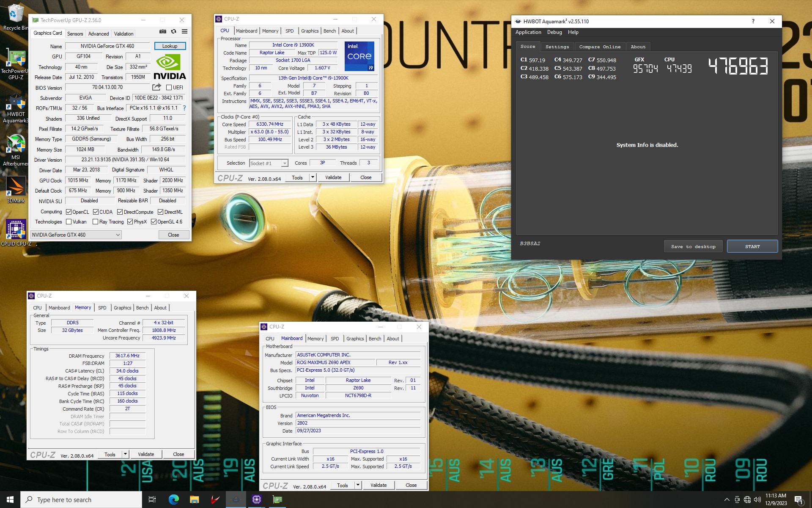812x508 pixels.
Task: Open MSI Afterburner desktop shortcut
Action: (x=15, y=150)
